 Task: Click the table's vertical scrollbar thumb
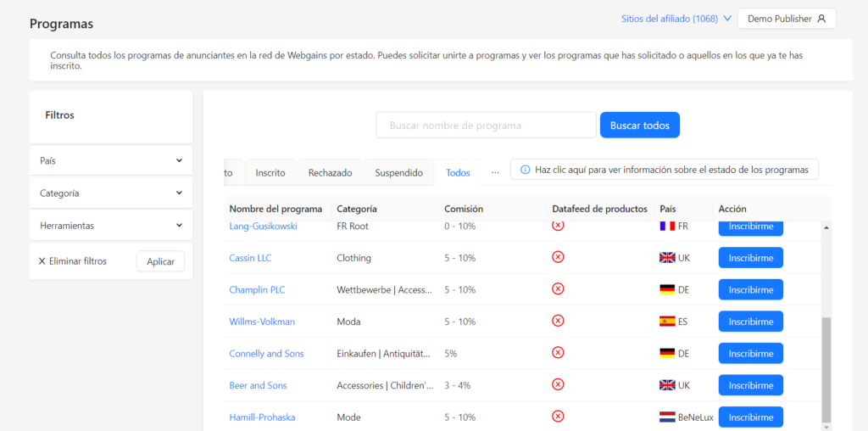coord(826,370)
